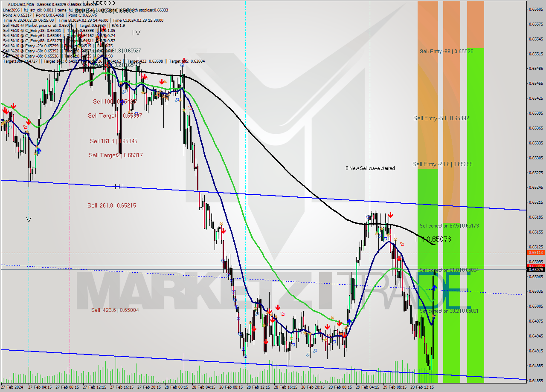
Task: Select the 'Sell correction 61.8 | 0.65084' label
Action: (x=449, y=270)
